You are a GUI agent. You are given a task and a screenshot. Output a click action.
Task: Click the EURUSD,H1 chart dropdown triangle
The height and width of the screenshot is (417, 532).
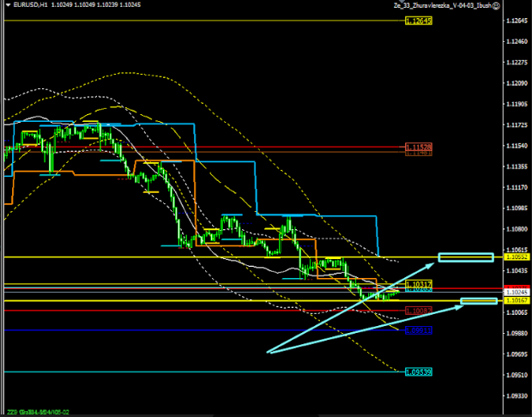click(x=5, y=5)
